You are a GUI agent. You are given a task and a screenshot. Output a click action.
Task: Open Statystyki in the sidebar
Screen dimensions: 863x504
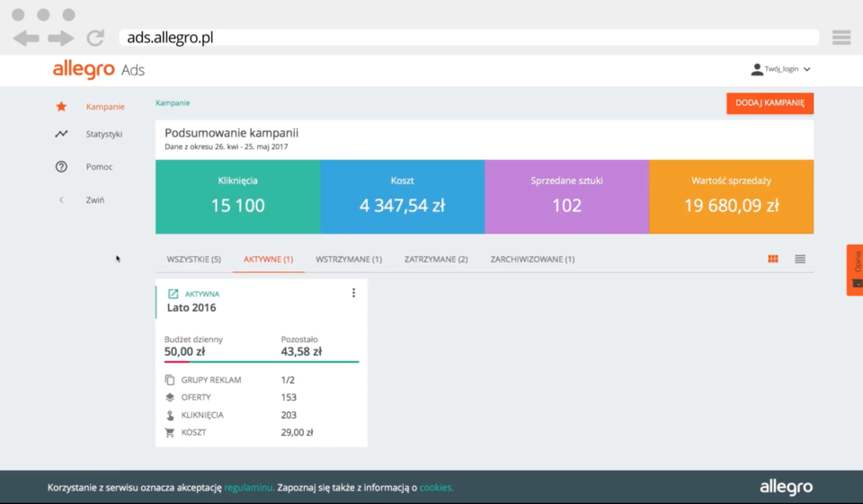coord(104,134)
